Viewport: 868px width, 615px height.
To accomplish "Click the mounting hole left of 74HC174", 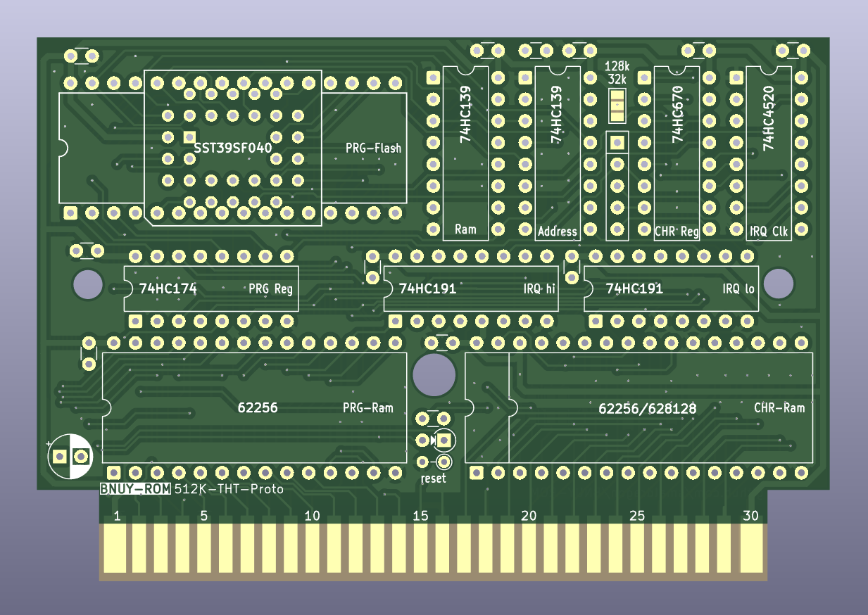I will click(x=87, y=284).
